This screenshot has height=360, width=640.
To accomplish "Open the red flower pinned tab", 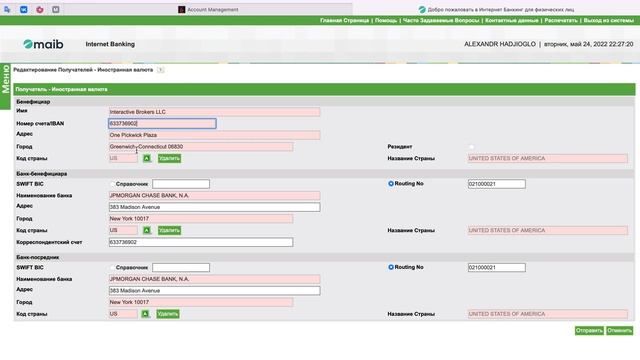I will pyautogui.click(x=40, y=9).
